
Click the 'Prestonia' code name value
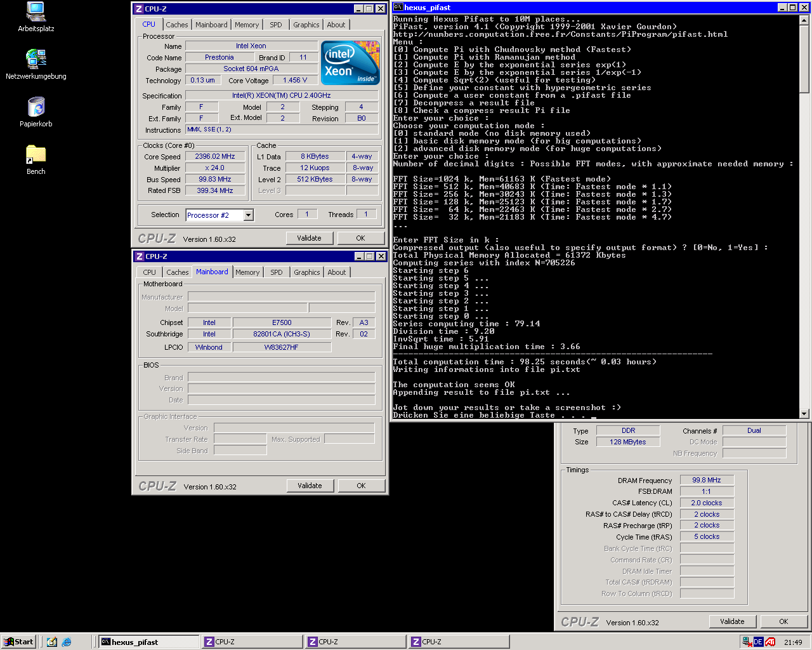click(x=219, y=57)
